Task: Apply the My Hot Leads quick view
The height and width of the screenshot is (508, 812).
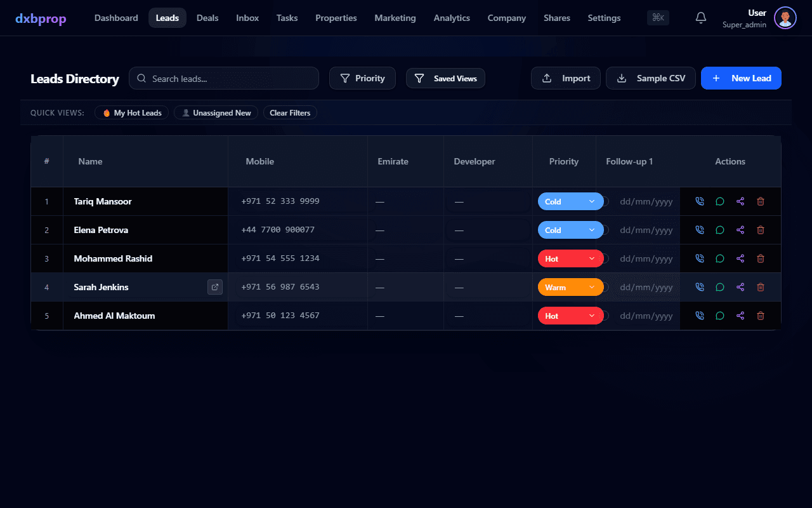Action: click(x=132, y=113)
